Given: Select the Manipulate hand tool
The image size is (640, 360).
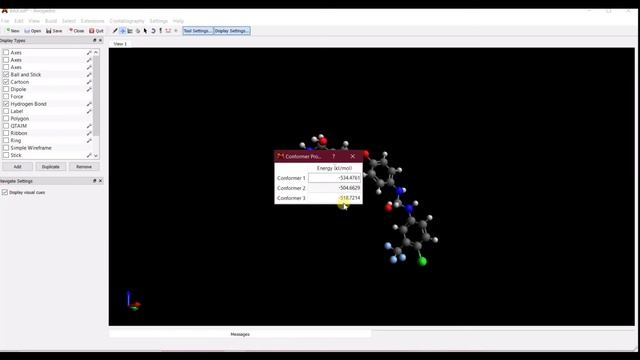Looking at the screenshot, I should tap(138, 31).
